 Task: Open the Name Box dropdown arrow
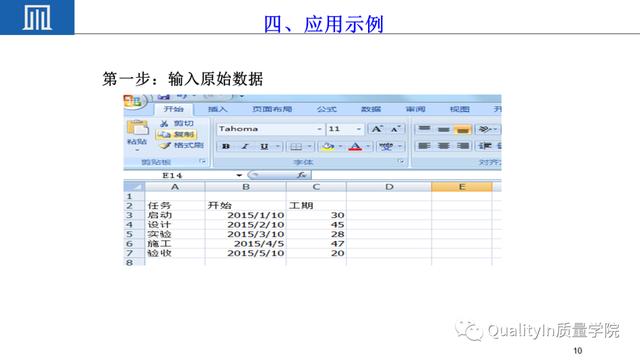coord(239,176)
